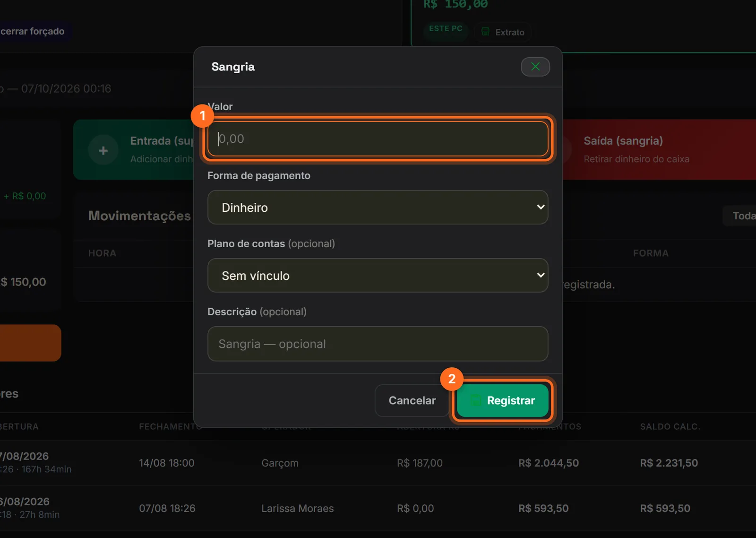Viewport: 756px width, 538px height.
Task: Click saldo value R$ 2.231,50
Action: click(669, 463)
